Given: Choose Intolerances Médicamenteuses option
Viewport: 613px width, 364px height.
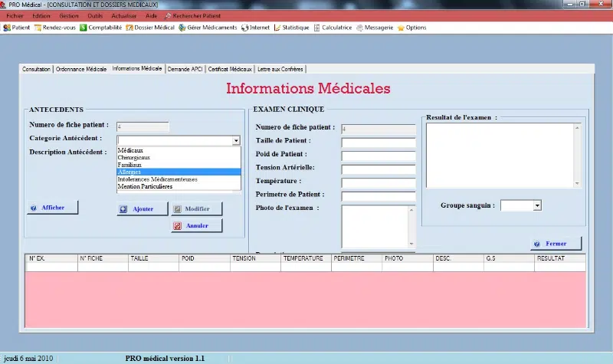Looking at the screenshot, I should (x=179, y=179).
